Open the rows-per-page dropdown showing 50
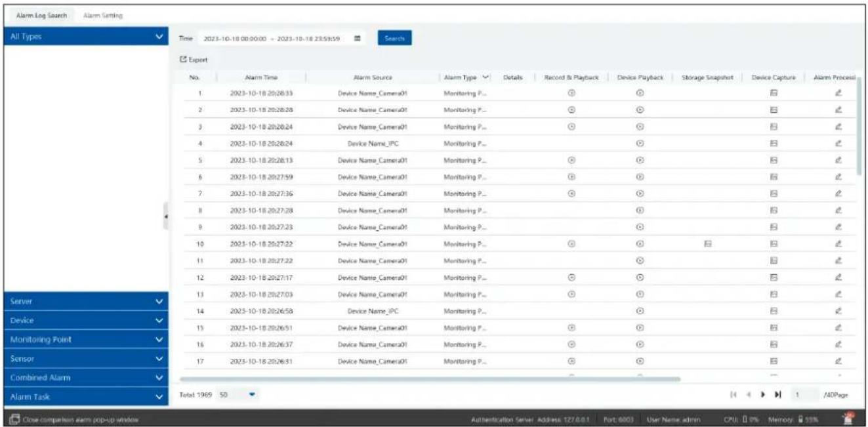The image size is (868, 427). (x=253, y=396)
